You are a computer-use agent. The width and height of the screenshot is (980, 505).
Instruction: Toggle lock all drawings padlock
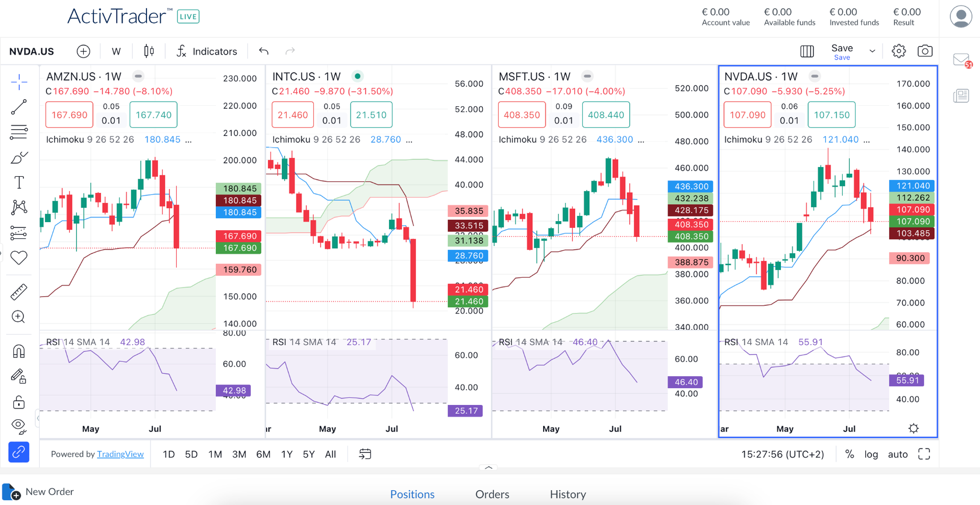tap(19, 402)
